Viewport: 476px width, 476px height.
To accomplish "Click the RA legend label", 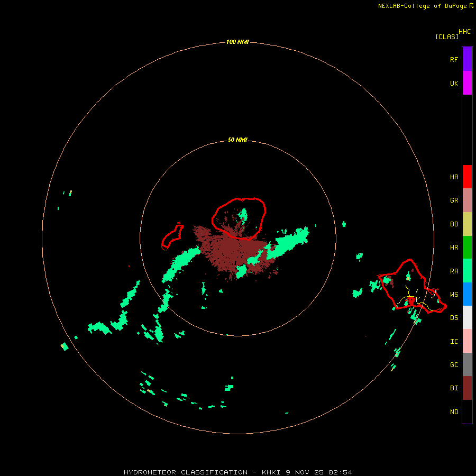I will (454, 271).
